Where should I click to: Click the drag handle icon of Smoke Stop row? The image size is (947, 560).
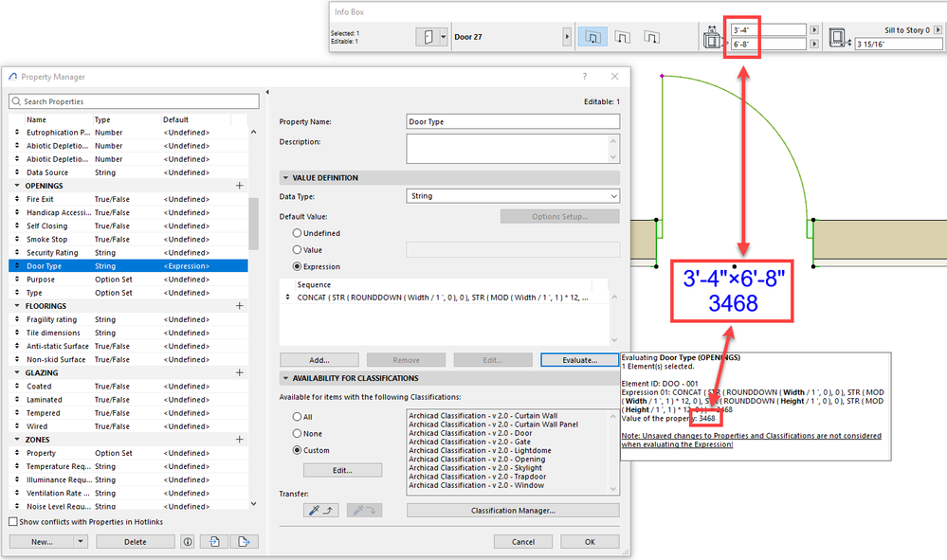click(x=17, y=240)
